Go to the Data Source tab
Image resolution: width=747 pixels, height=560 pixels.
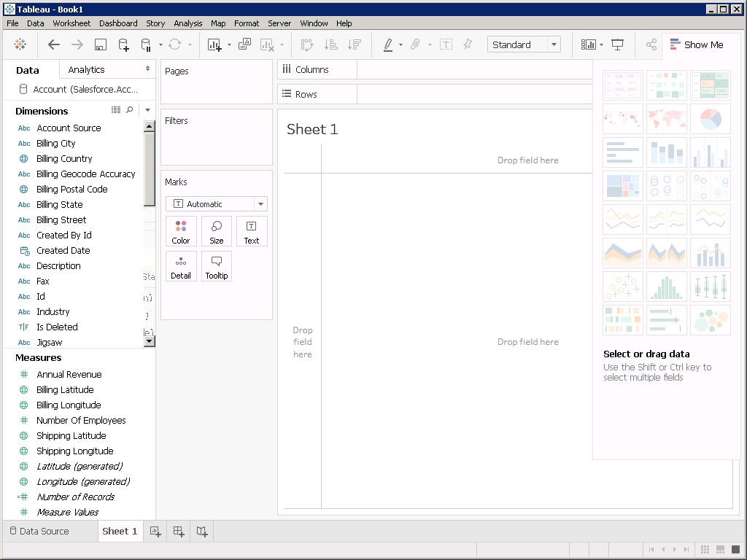[x=39, y=532]
